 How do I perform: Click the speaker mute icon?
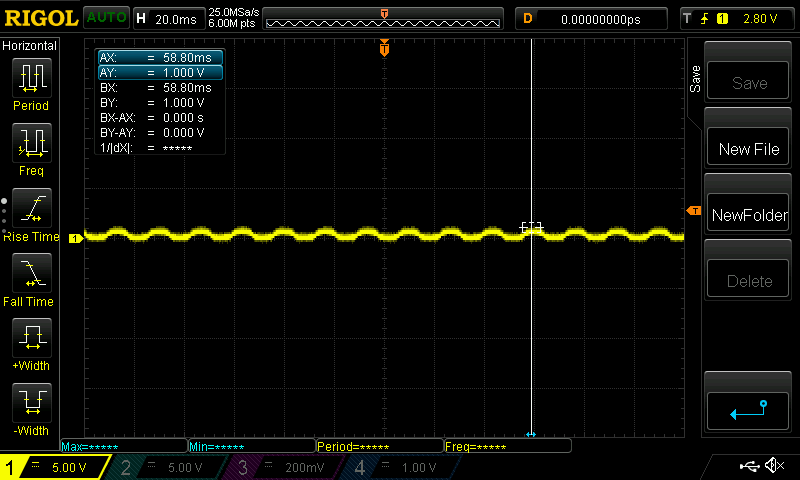coord(773,466)
